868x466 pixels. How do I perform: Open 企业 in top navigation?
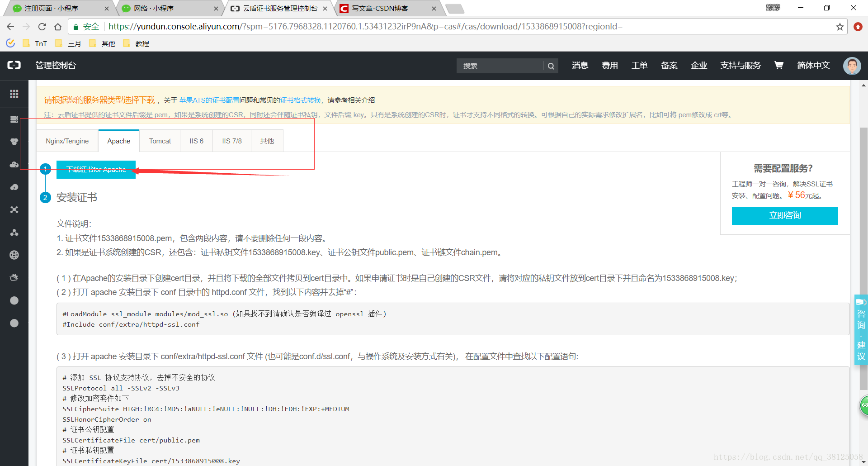[699, 66]
